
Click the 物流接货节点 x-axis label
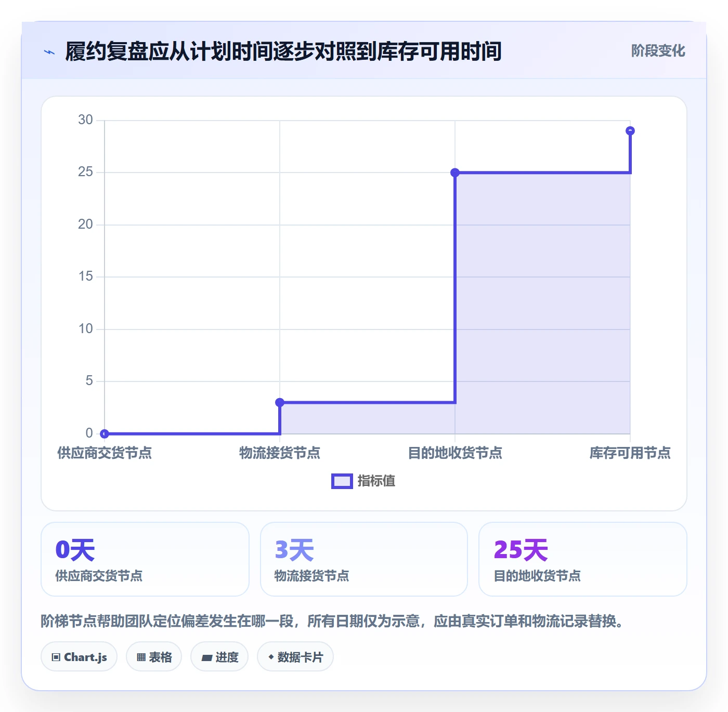pos(280,453)
